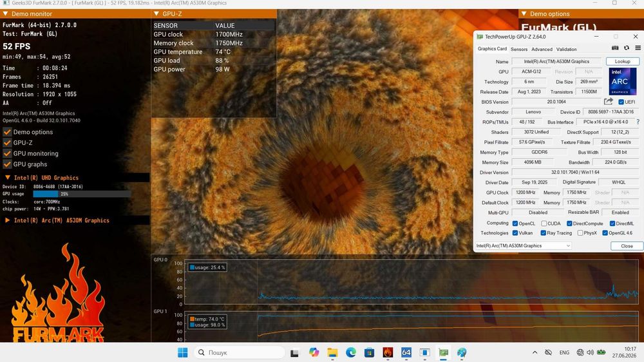
Task: Click the FurMark title bar app icon
Action: click(x=6, y=3)
